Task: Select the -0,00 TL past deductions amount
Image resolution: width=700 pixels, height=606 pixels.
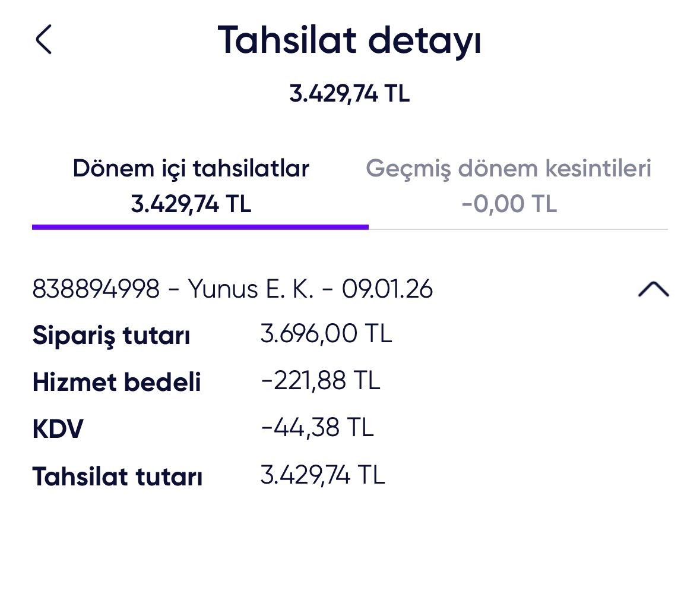Action: (x=509, y=204)
